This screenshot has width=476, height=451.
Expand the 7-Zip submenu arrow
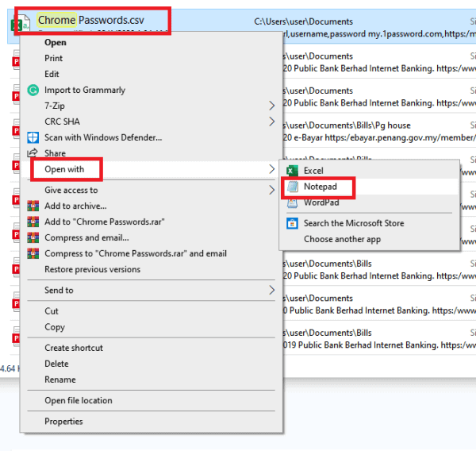pos(271,106)
